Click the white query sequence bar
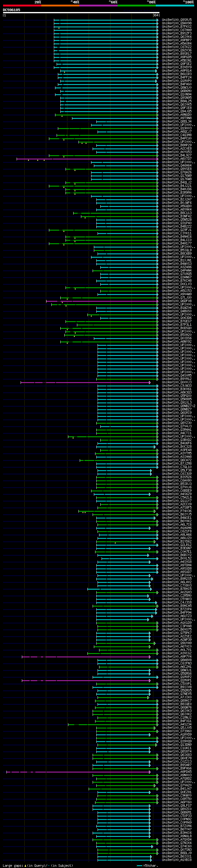Screen dimensions: 197x868 click(81, 13)
